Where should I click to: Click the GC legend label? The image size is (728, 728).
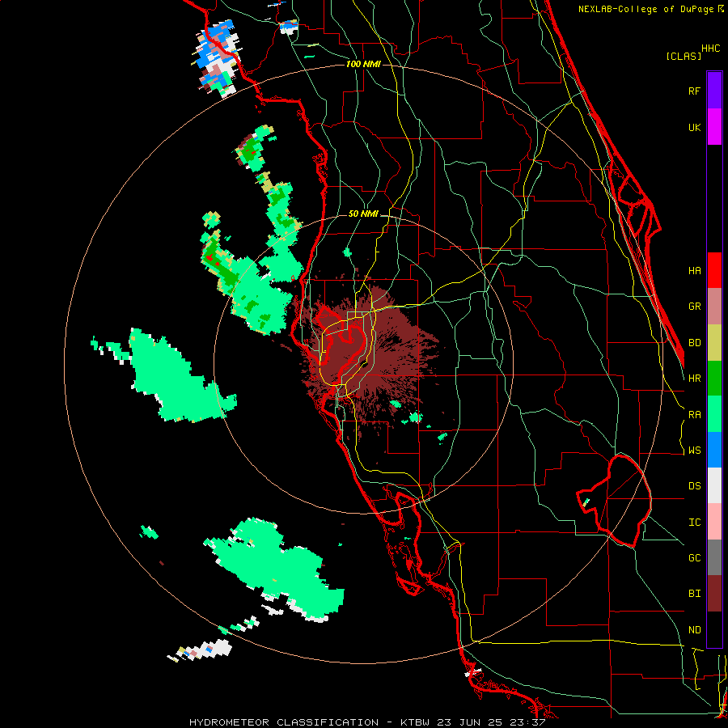694,558
